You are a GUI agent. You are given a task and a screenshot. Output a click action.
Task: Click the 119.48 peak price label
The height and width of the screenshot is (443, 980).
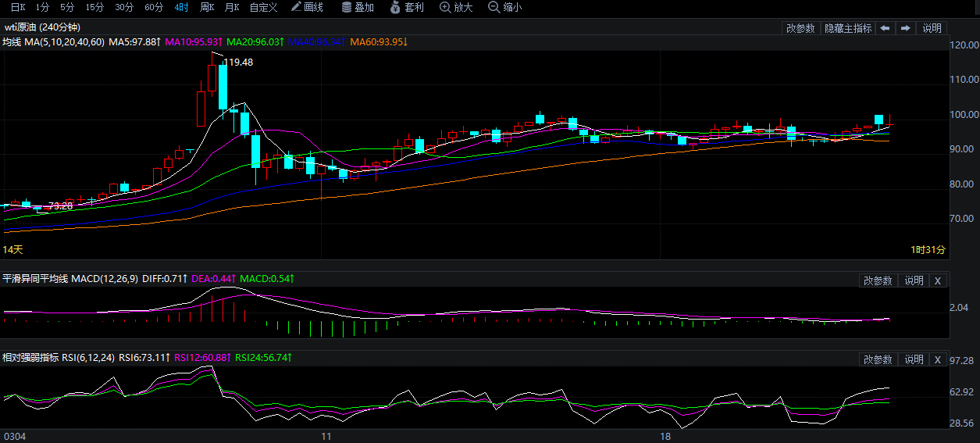(238, 63)
